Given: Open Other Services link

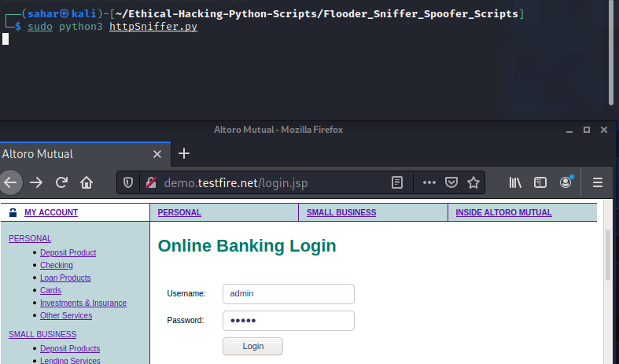Looking at the screenshot, I should click(66, 315).
